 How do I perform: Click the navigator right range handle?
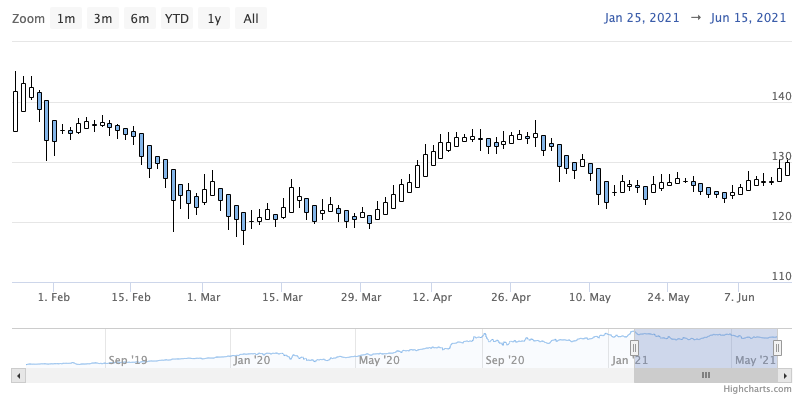[x=777, y=347]
